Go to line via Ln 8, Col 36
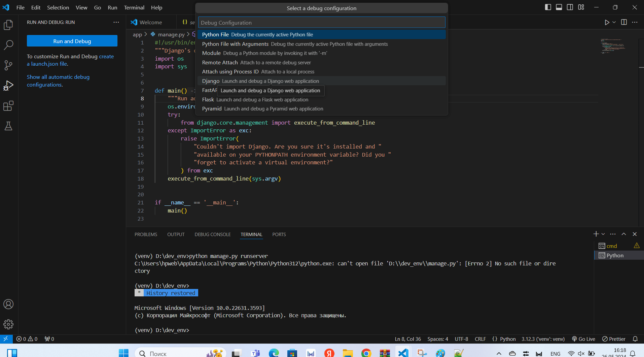Viewport: 644px width, 357px height. coord(408,339)
